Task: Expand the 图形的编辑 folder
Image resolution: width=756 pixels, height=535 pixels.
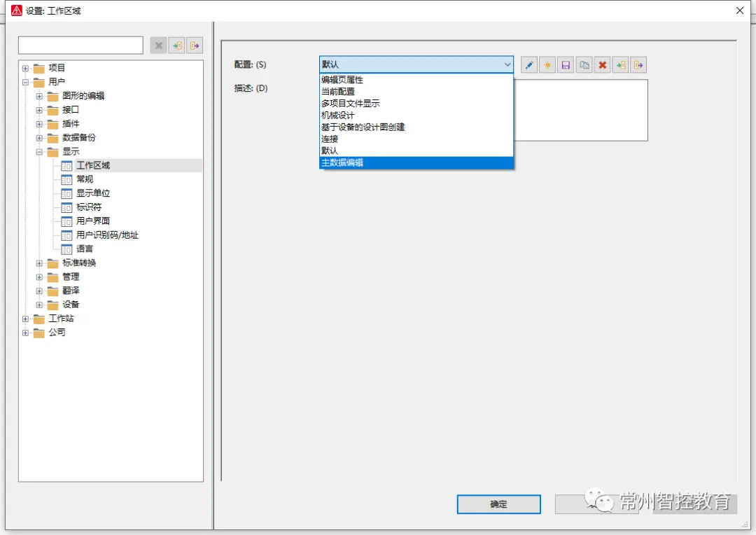Action: click(x=39, y=96)
